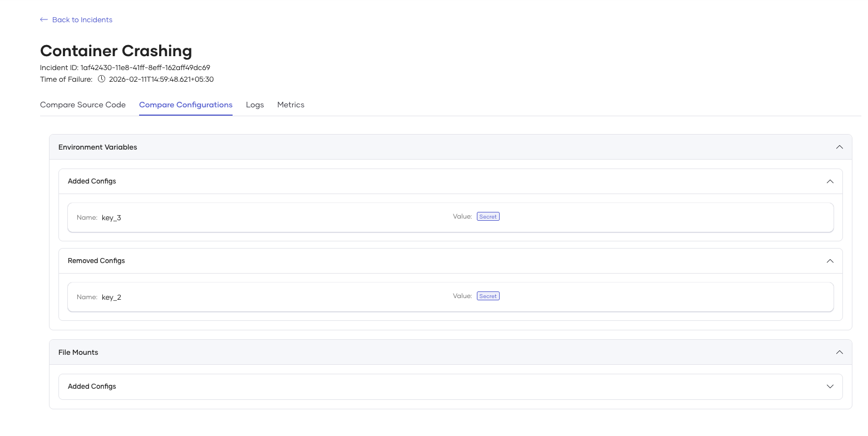
Task: Click the Secret badge for key_3
Action: pos(488,217)
